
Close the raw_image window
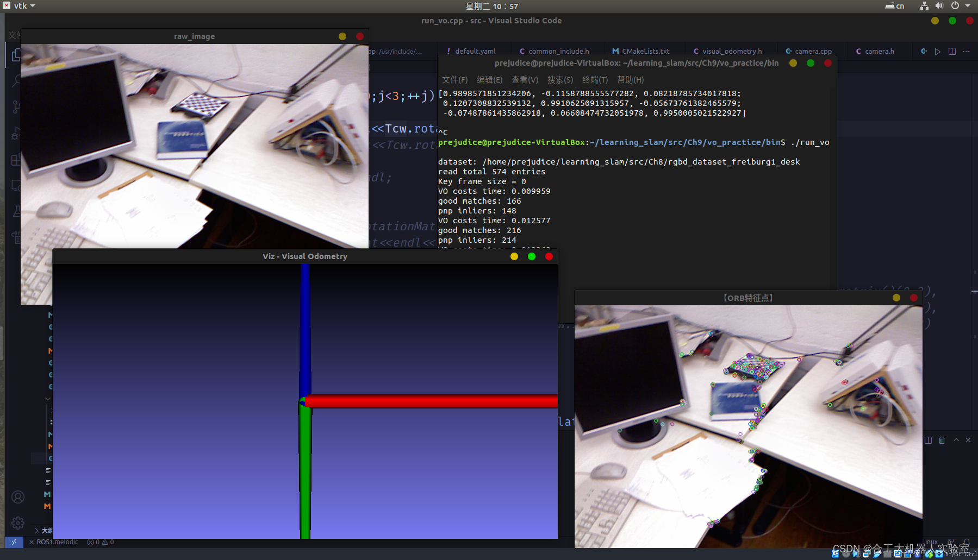[360, 36]
